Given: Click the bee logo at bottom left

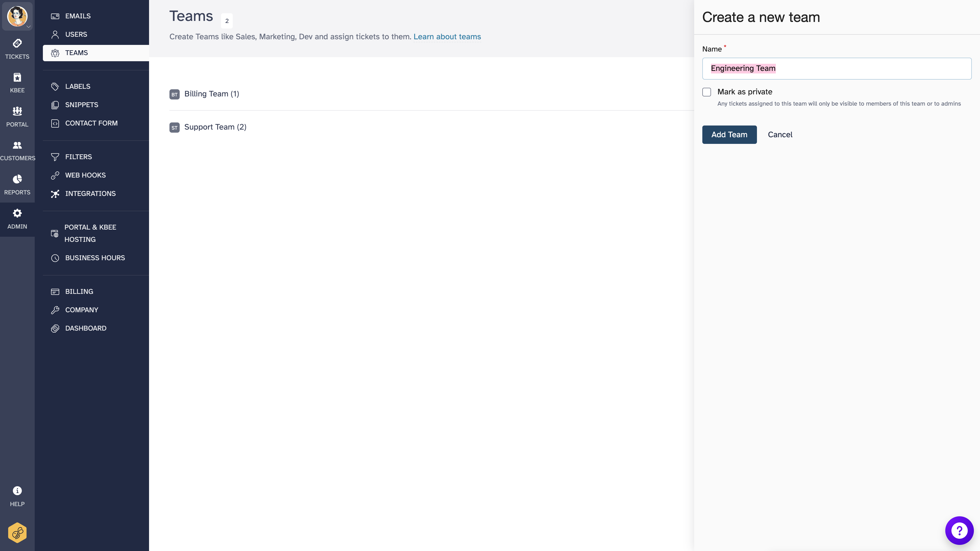Looking at the screenshot, I should point(17,532).
